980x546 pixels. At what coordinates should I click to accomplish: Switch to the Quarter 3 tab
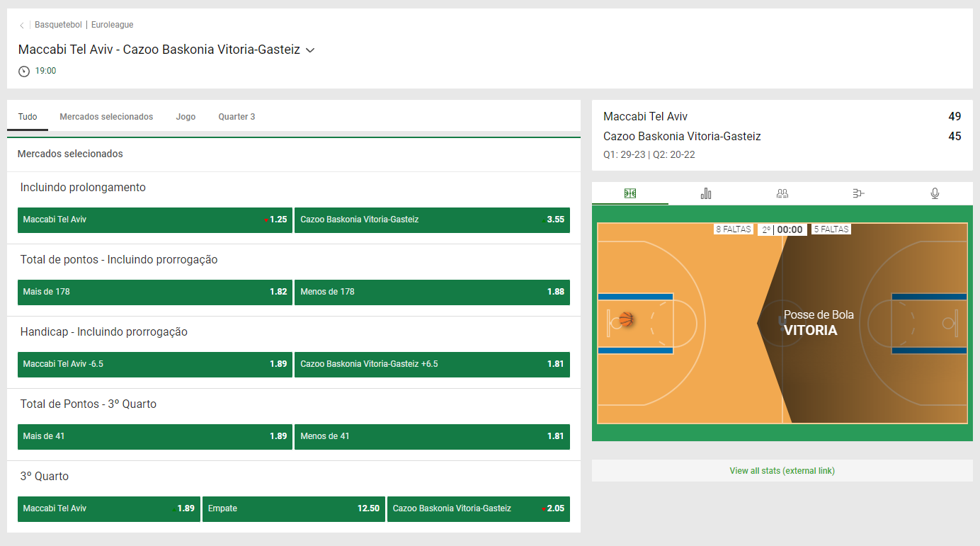pyautogui.click(x=237, y=116)
